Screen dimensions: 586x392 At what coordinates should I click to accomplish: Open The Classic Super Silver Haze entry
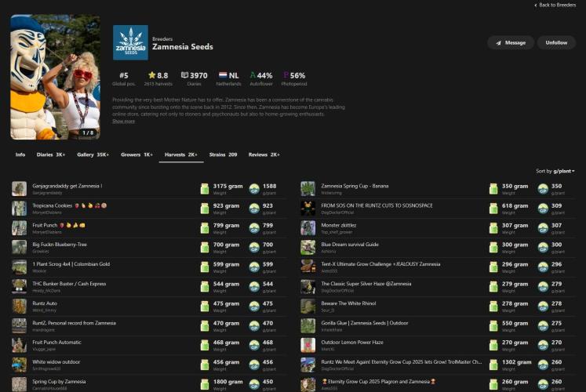point(366,283)
